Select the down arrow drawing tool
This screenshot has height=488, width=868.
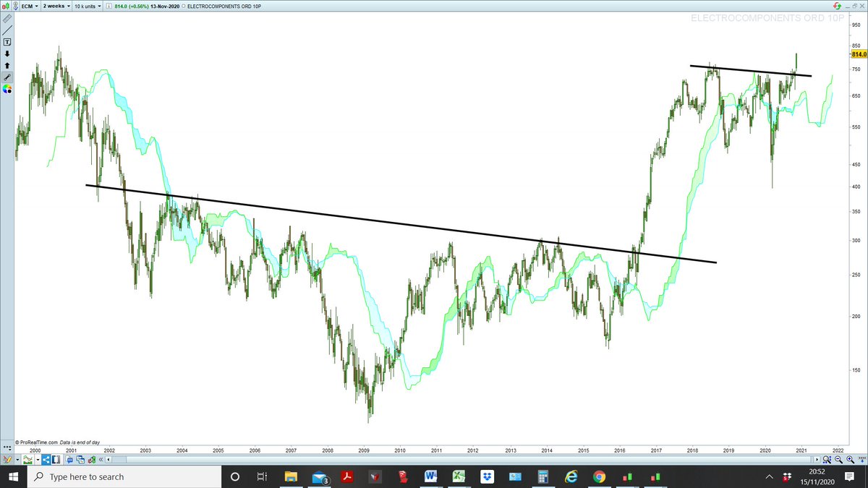pyautogui.click(x=7, y=53)
